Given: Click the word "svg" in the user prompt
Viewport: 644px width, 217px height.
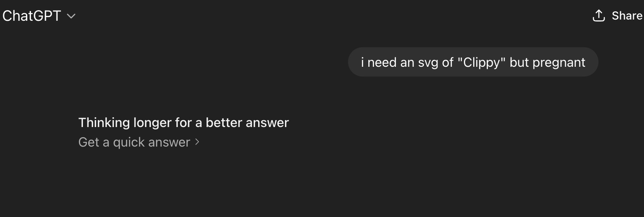Looking at the screenshot, I should 428,63.
